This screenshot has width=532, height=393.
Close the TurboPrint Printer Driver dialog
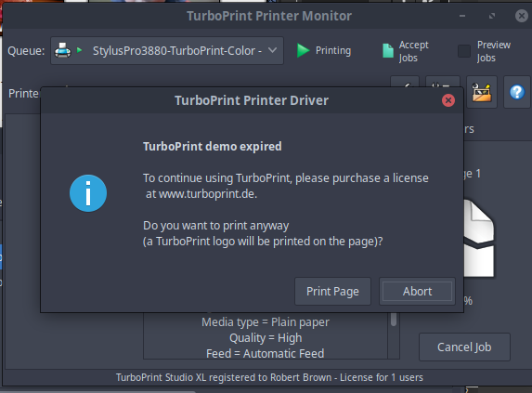(x=448, y=100)
